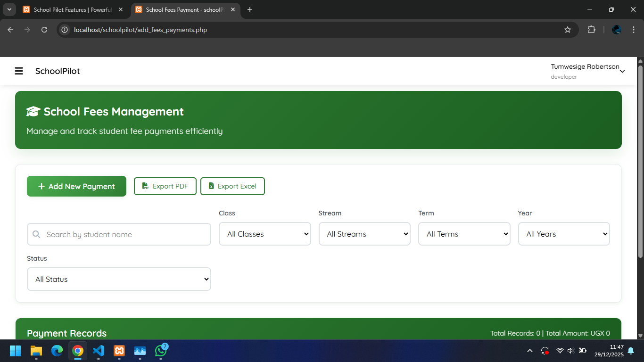Open WhatsApp from the taskbar
Viewport: 644px width, 362px height.
pyautogui.click(x=161, y=351)
